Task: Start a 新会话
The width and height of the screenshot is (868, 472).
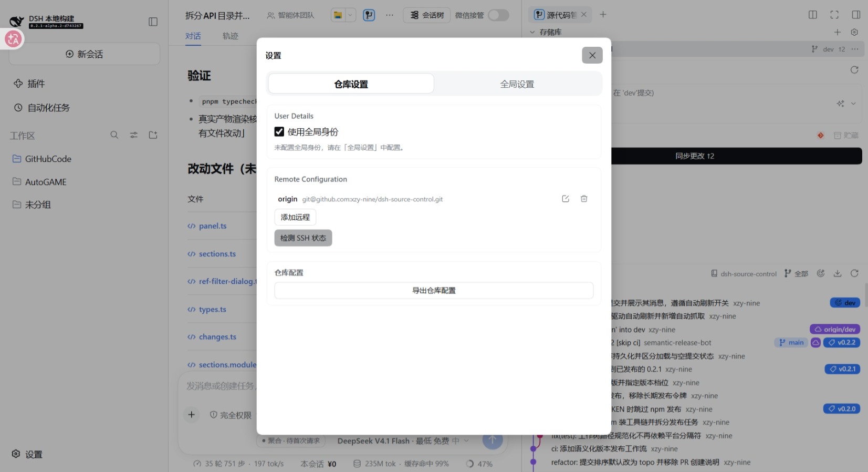Action: [84, 54]
